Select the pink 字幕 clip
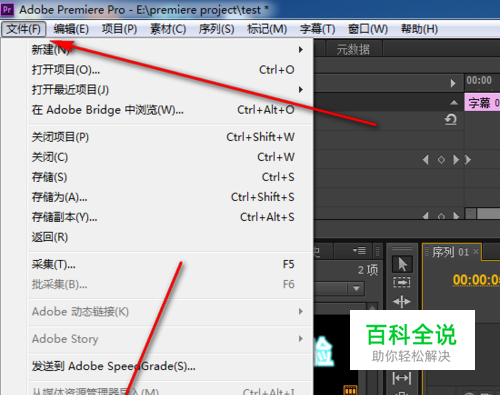This screenshot has width=500, height=395. point(482,102)
